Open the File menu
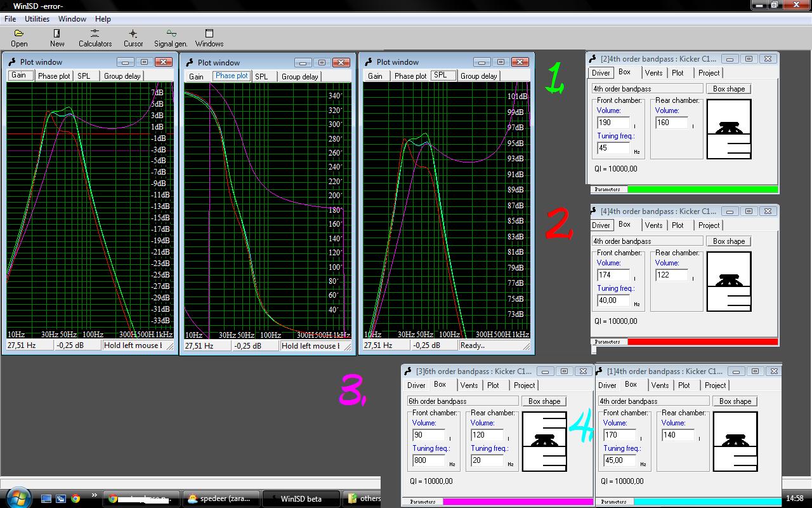This screenshot has height=508, width=812. [10, 19]
